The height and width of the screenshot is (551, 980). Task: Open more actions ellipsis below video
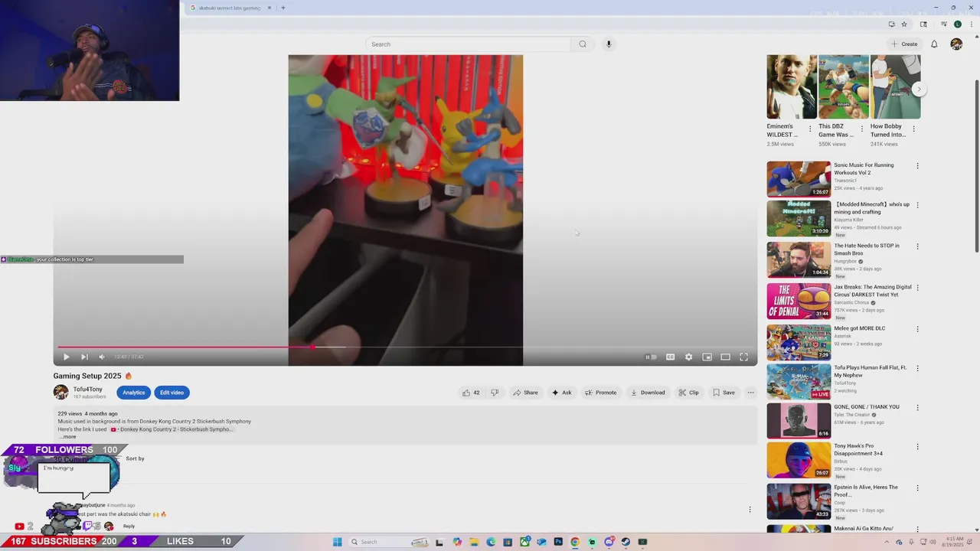coord(750,393)
